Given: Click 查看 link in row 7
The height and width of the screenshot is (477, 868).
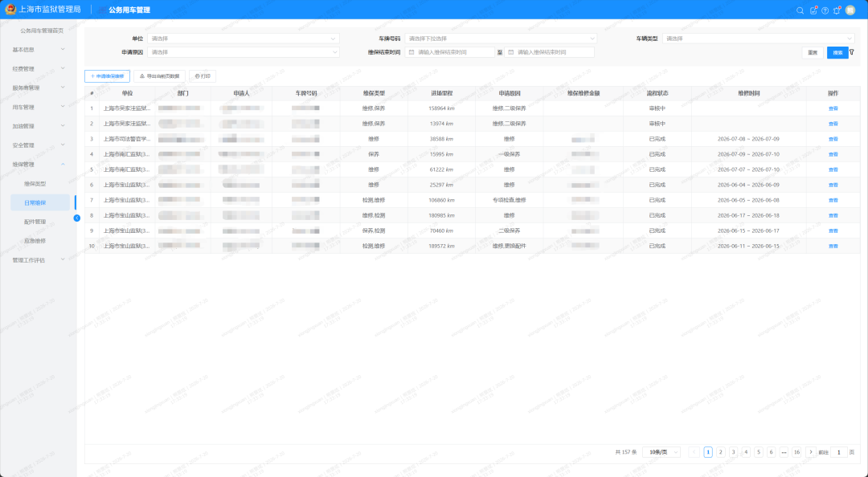Looking at the screenshot, I should tap(833, 200).
